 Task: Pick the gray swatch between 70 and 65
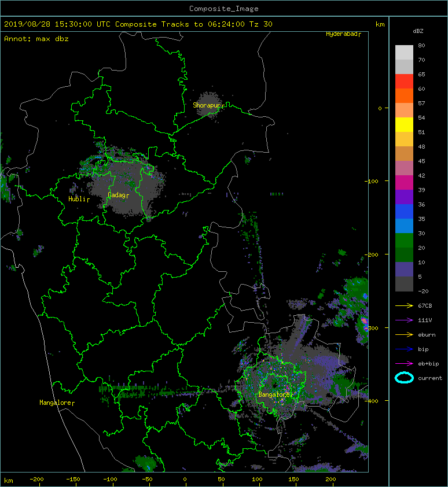[404, 67]
